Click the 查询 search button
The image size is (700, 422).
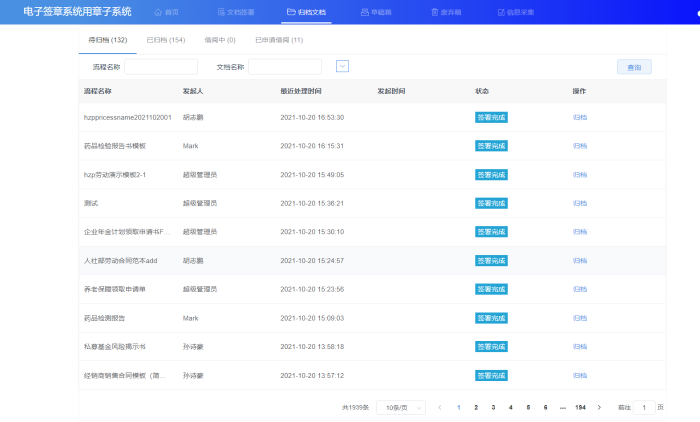634,67
